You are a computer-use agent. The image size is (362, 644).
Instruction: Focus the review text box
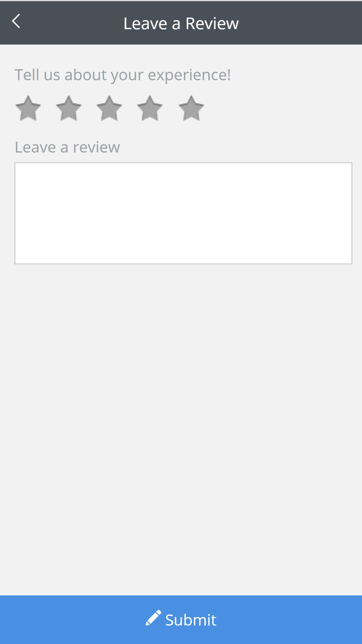click(x=183, y=213)
